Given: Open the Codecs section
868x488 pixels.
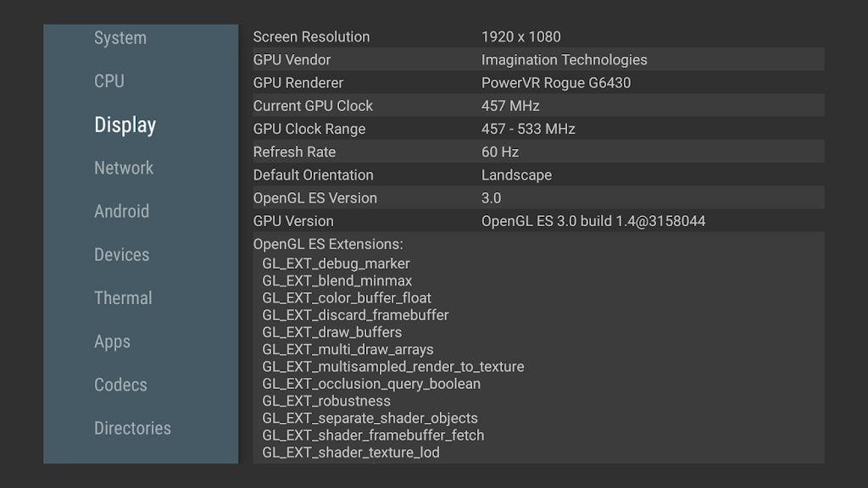Looking at the screenshot, I should [x=120, y=385].
